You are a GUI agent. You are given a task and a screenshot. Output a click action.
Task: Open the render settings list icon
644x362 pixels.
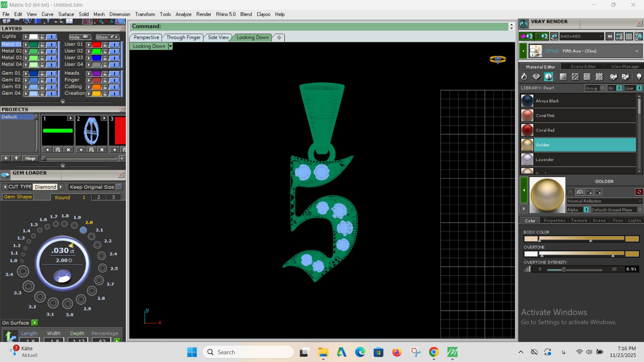click(x=629, y=36)
